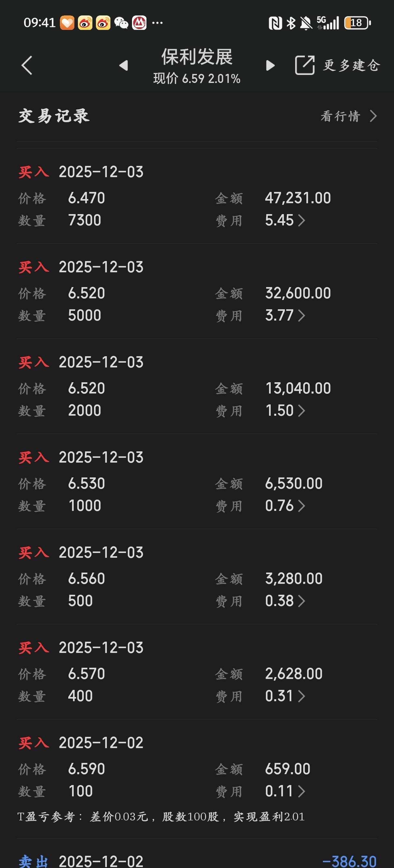This screenshot has width=394, height=868.
Task: Expand fee details for 3.77
Action: (x=302, y=316)
